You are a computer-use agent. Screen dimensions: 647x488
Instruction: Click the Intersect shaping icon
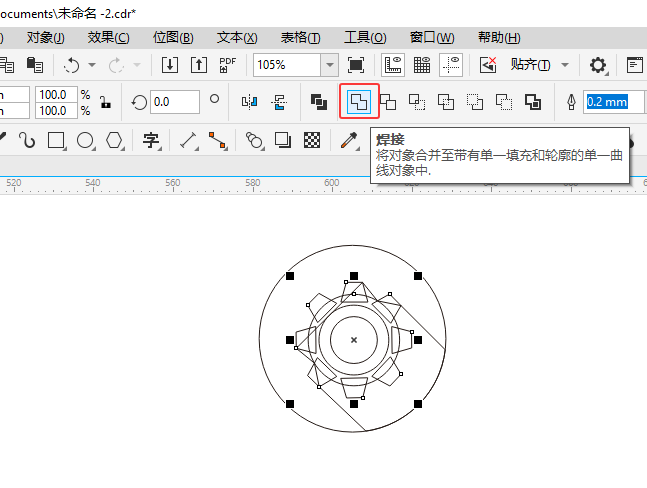[x=417, y=101]
